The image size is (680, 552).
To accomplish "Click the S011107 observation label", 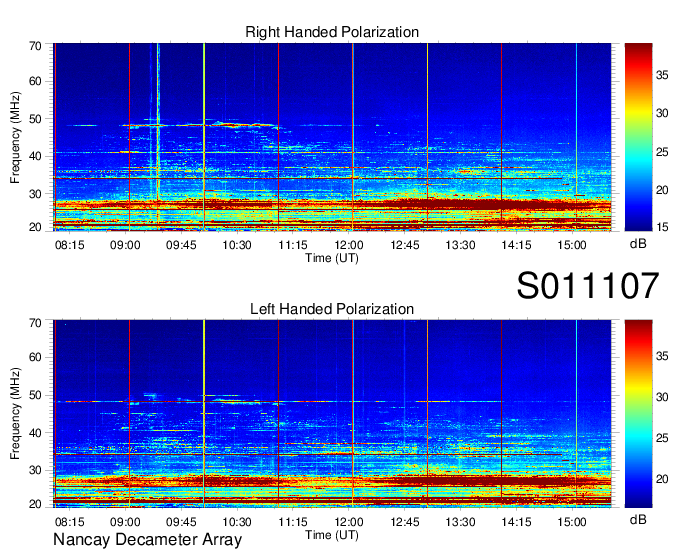I will 588,286.
